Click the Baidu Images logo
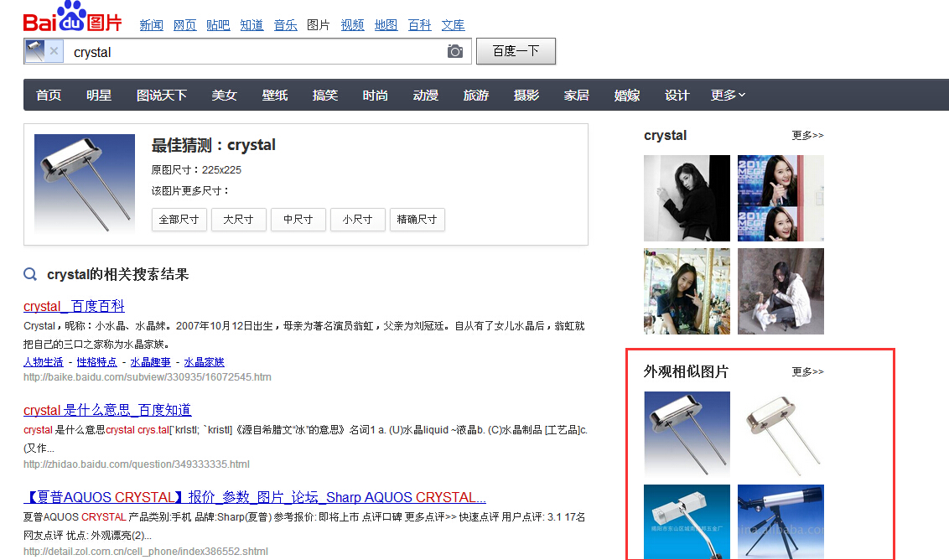Image resolution: width=949 pixels, height=560 pixels. 72,18
